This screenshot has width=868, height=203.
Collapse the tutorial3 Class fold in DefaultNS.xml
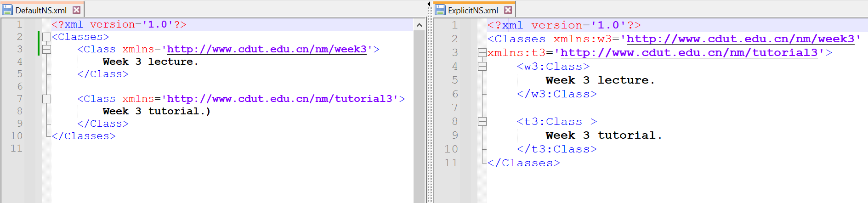tap(46, 99)
